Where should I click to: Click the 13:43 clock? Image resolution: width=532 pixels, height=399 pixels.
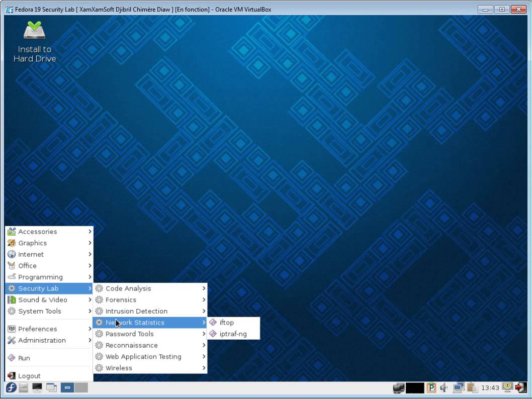(490, 388)
